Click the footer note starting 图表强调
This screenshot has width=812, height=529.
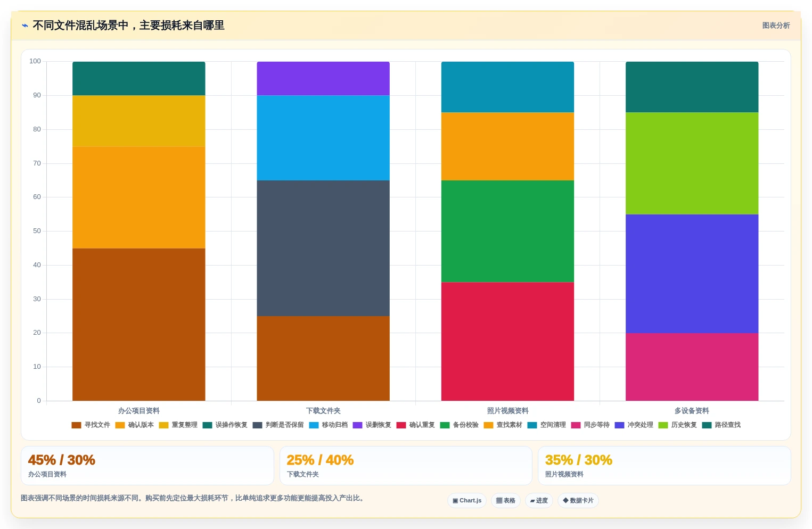pos(192,498)
